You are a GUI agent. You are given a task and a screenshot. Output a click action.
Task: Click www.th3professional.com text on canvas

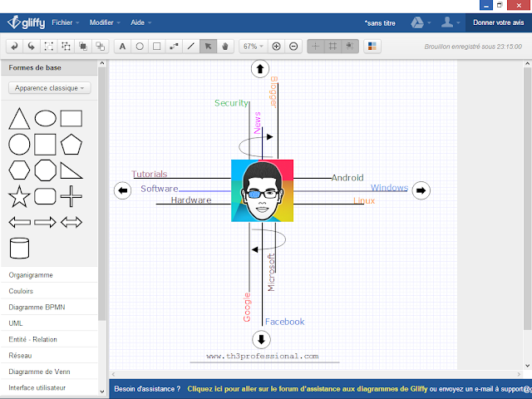[x=263, y=357]
